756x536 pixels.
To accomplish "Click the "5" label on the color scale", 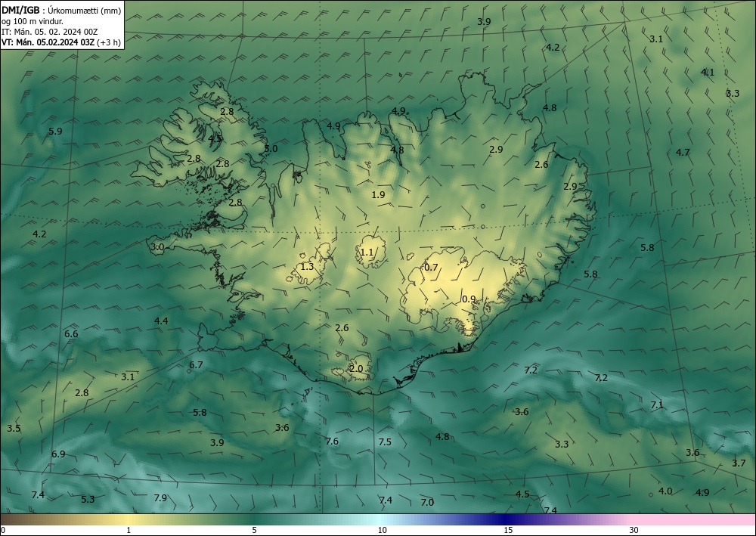I will click(254, 530).
